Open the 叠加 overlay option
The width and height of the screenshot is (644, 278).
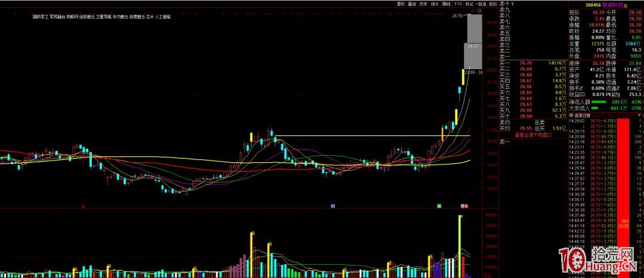tap(412, 4)
